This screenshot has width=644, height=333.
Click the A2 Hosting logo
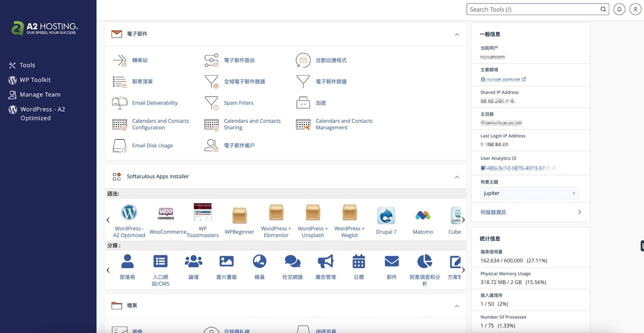click(x=45, y=28)
